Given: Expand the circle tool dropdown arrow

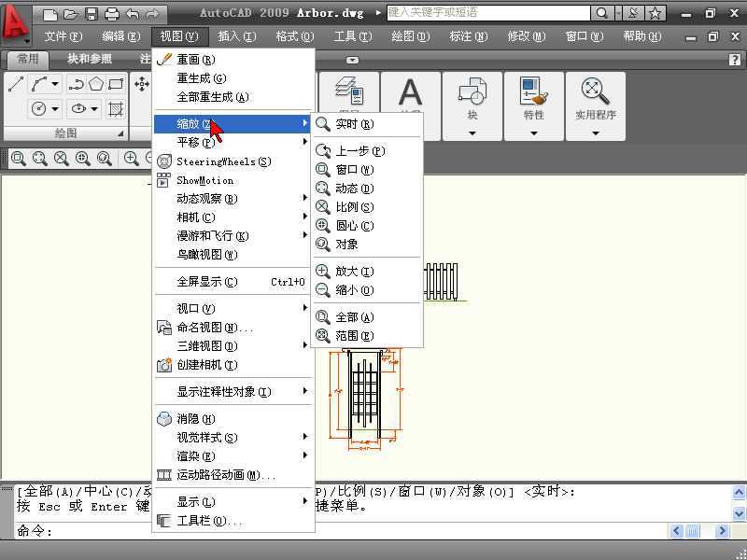Looking at the screenshot, I should coord(55,108).
